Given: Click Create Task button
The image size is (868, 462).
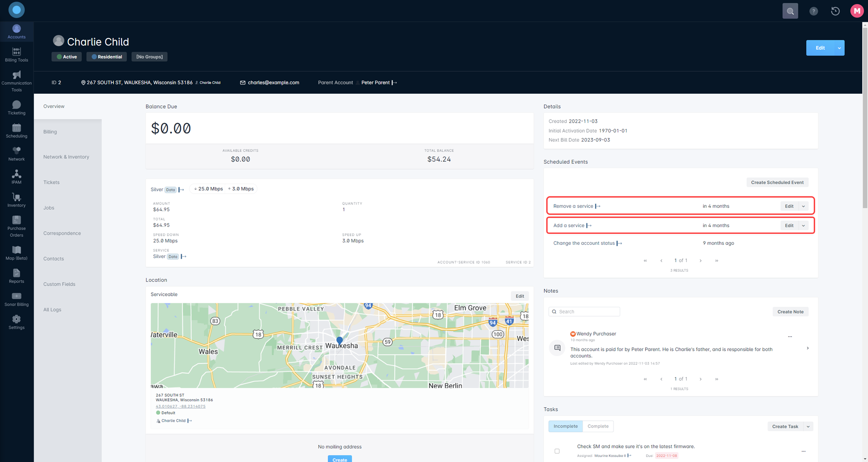Looking at the screenshot, I should tap(785, 426).
